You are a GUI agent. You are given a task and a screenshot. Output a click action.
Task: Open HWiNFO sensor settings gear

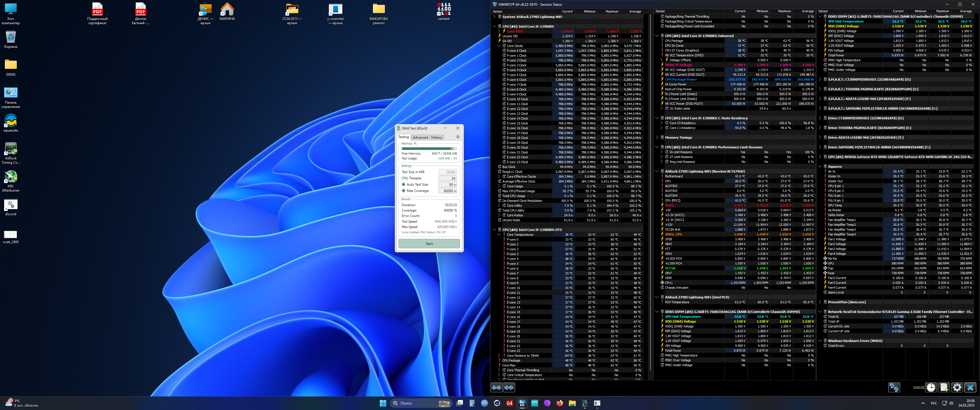pyautogui.click(x=957, y=387)
